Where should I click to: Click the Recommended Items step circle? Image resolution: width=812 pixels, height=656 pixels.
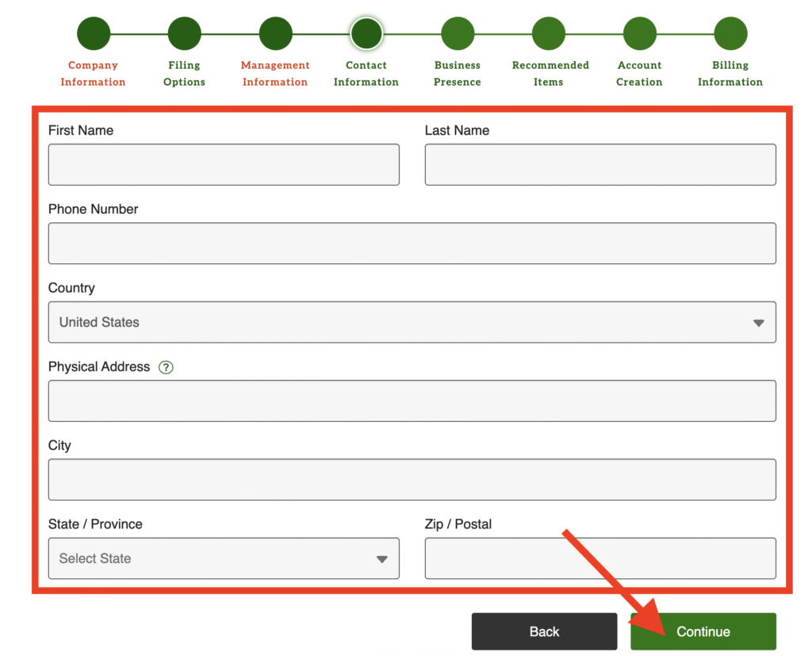click(x=549, y=34)
